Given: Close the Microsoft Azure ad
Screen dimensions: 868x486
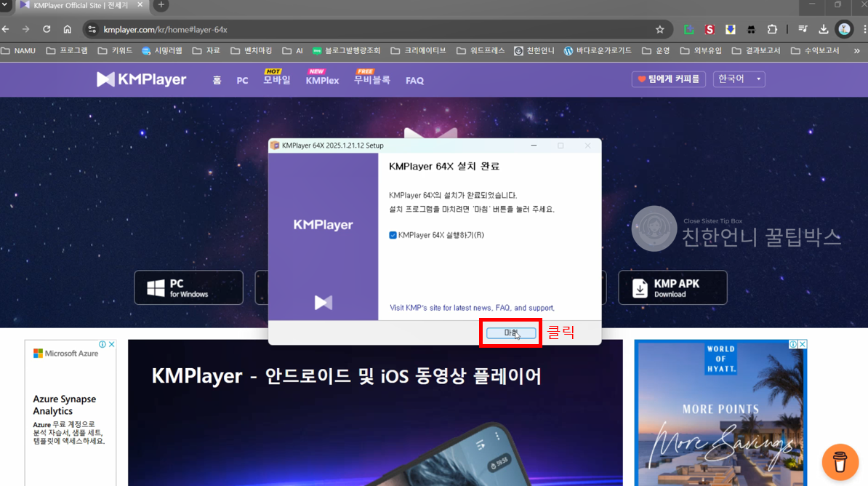Looking at the screenshot, I should [112, 344].
